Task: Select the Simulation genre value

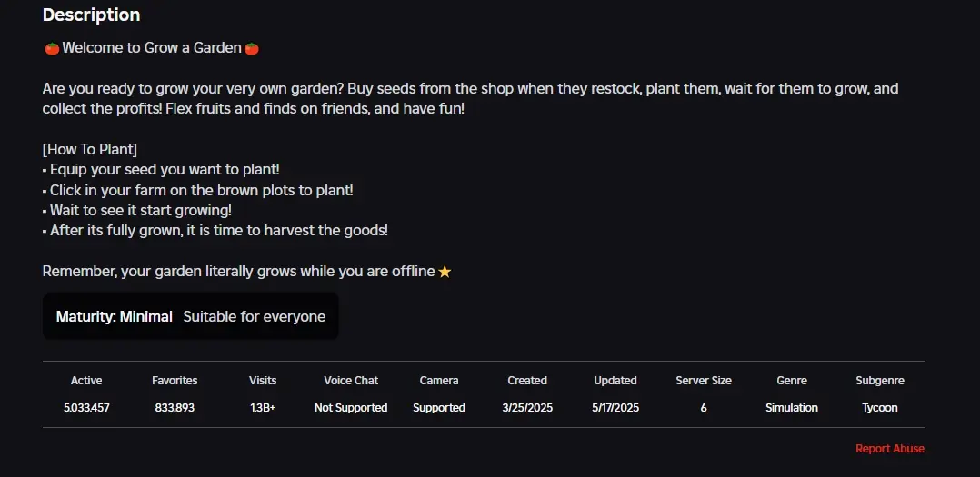Action: click(x=791, y=408)
